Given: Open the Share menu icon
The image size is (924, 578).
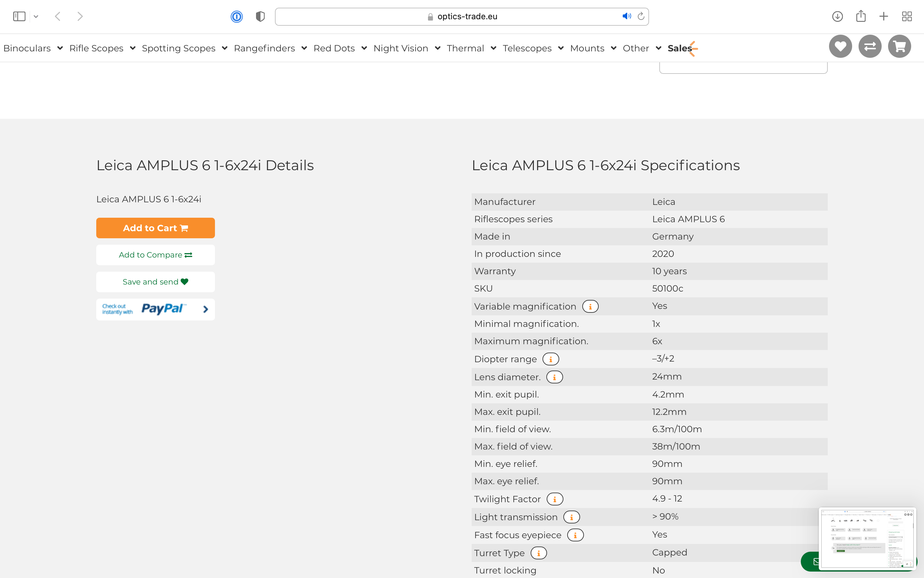Looking at the screenshot, I should point(860,16).
